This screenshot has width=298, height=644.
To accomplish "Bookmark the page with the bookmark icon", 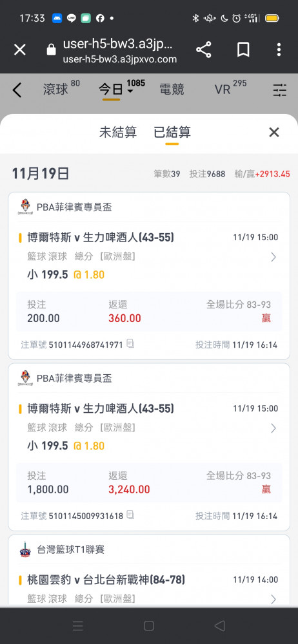I will click(x=243, y=50).
